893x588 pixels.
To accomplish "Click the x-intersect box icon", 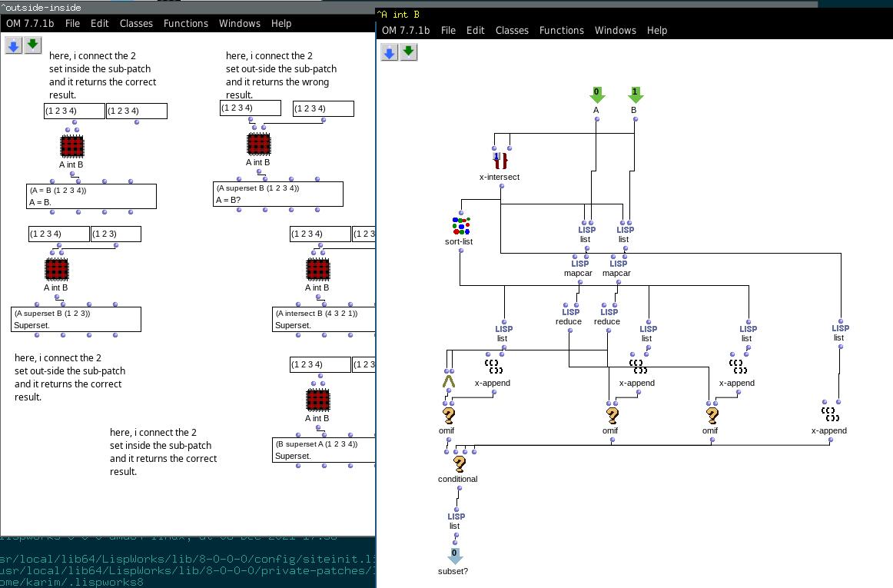I will pos(500,161).
